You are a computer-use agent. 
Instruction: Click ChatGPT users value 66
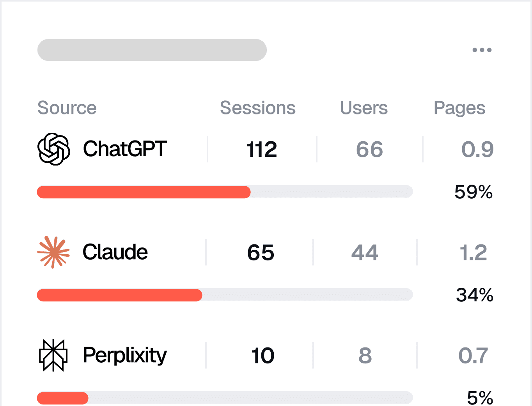[x=369, y=150]
